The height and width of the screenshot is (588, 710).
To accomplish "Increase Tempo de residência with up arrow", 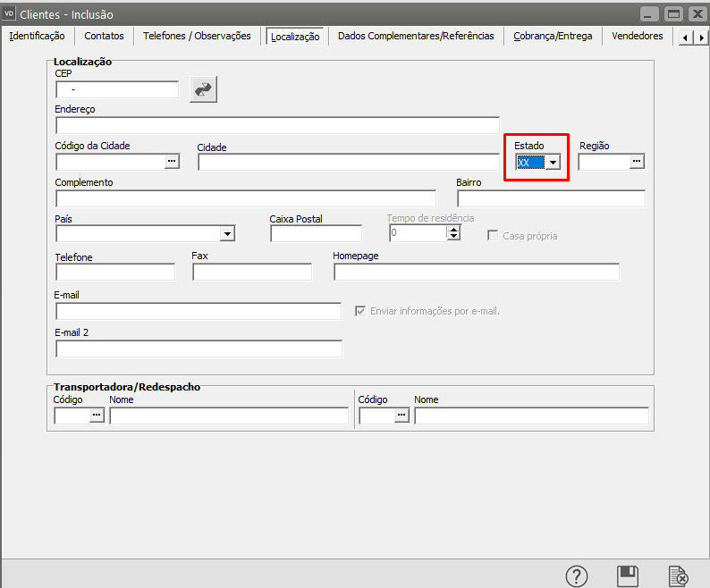I will 453,230.
